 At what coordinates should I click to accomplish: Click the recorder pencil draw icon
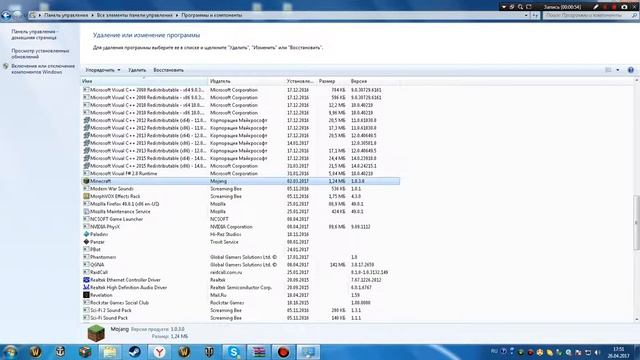tap(596, 7)
